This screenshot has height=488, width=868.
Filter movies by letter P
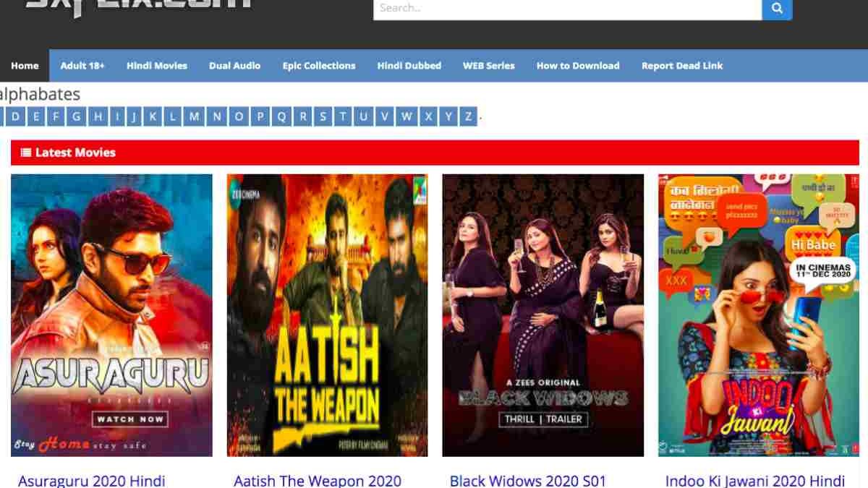click(x=260, y=116)
